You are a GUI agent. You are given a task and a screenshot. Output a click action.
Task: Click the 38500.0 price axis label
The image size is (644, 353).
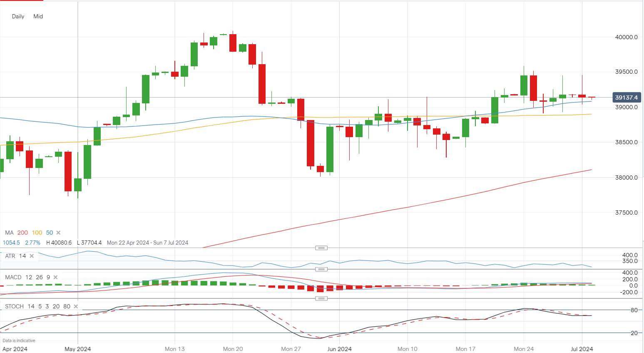click(627, 142)
